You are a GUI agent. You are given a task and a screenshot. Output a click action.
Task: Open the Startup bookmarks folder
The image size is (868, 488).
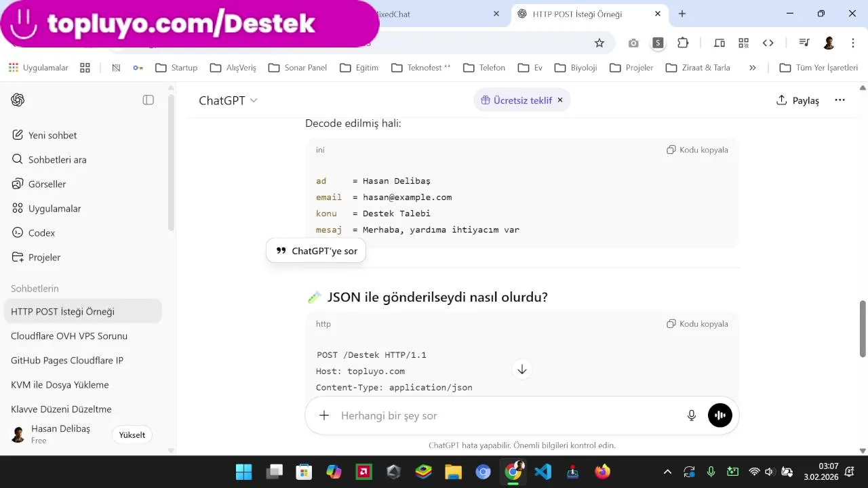[x=176, y=68]
